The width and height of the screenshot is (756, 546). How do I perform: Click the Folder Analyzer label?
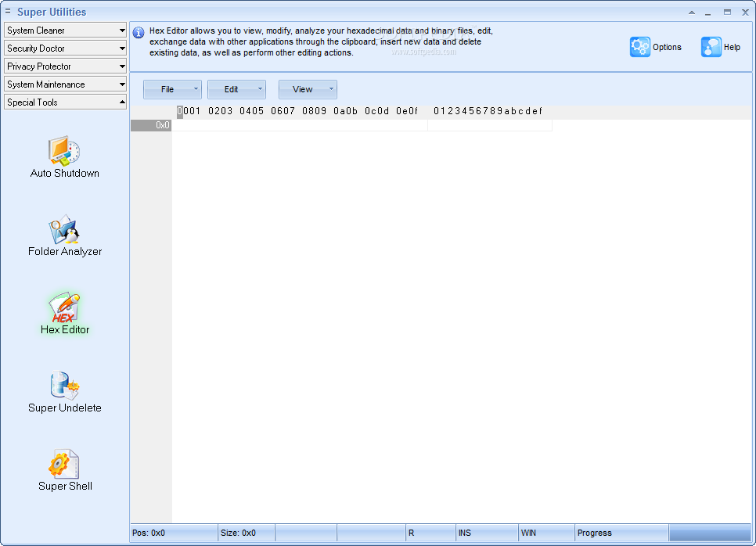pyautogui.click(x=65, y=252)
